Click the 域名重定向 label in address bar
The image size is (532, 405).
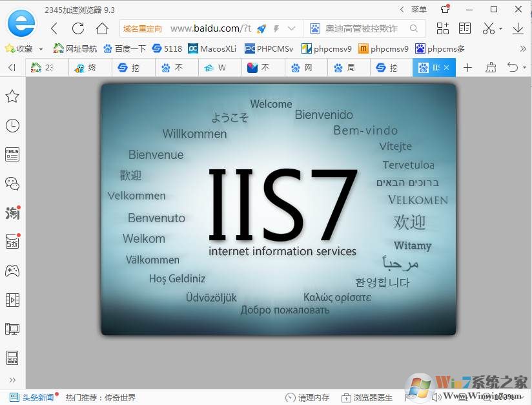(x=143, y=29)
